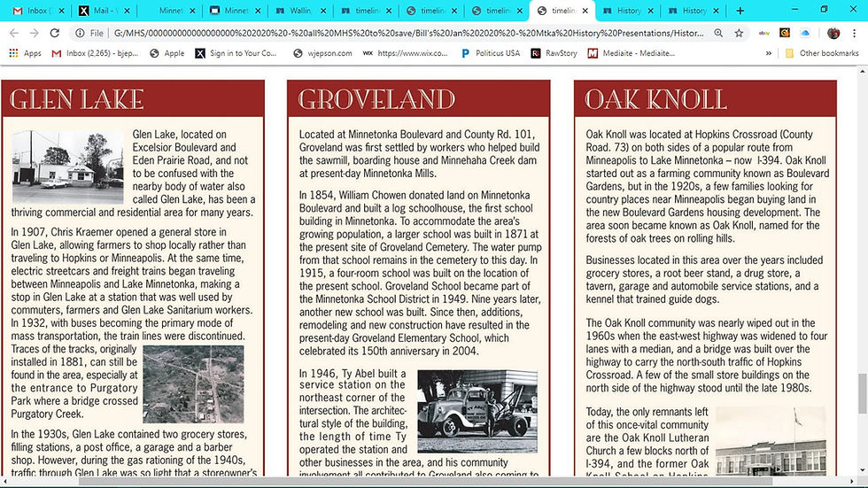Open the Chrome three-dot menu
This screenshot has height=488, width=868.
tap(854, 33)
